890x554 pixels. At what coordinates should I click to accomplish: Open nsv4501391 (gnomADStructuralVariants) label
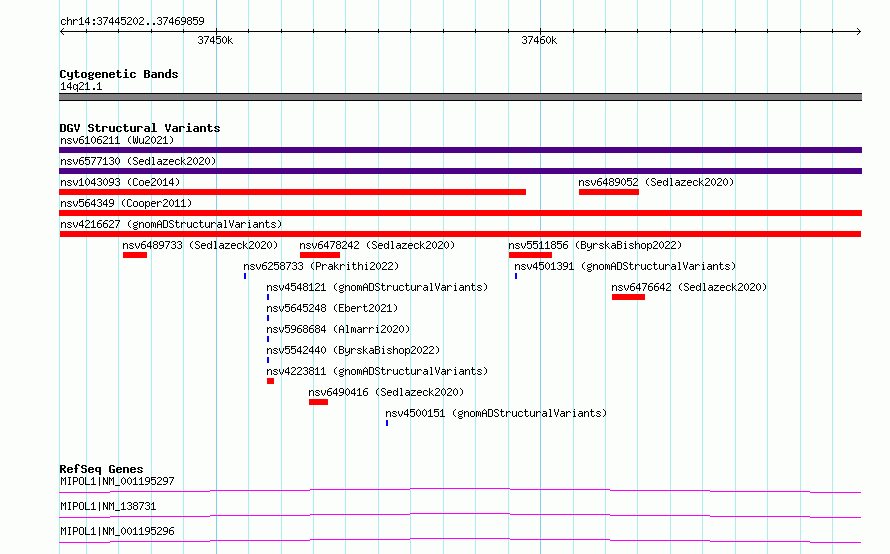[x=625, y=266]
